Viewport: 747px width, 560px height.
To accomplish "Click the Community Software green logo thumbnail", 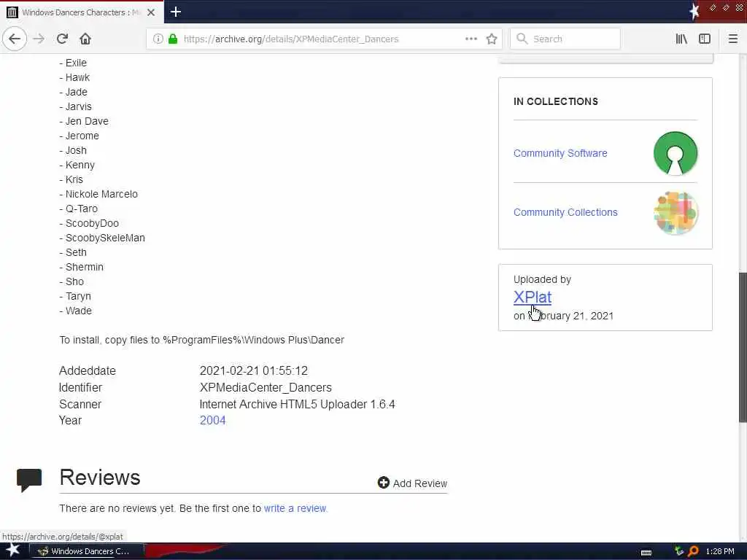I will point(675,153).
